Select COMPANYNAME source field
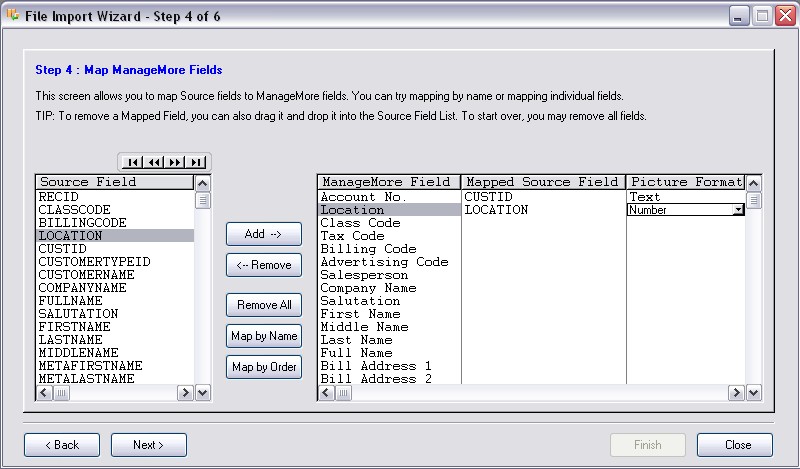This screenshot has width=800, height=469. point(115,288)
